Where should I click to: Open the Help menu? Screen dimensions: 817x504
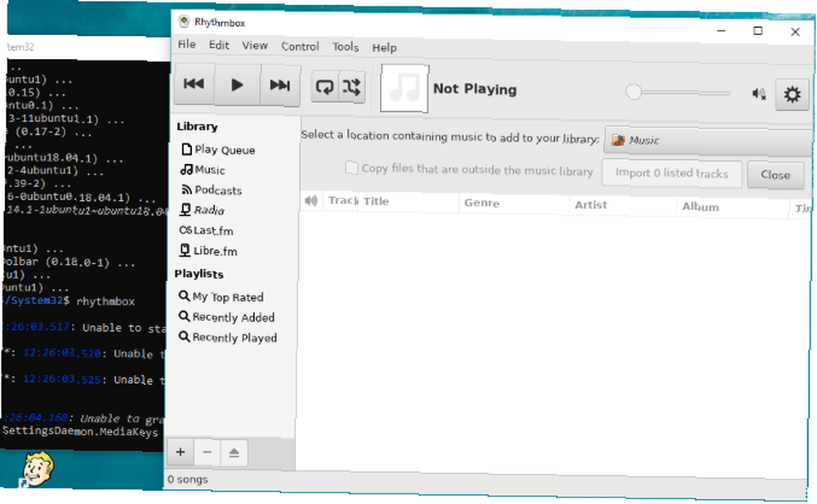pyautogui.click(x=384, y=48)
